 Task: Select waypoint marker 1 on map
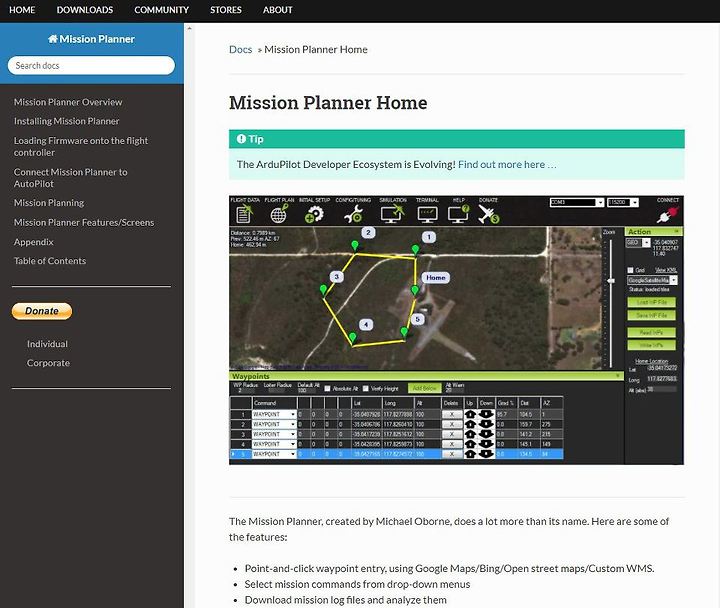click(415, 249)
